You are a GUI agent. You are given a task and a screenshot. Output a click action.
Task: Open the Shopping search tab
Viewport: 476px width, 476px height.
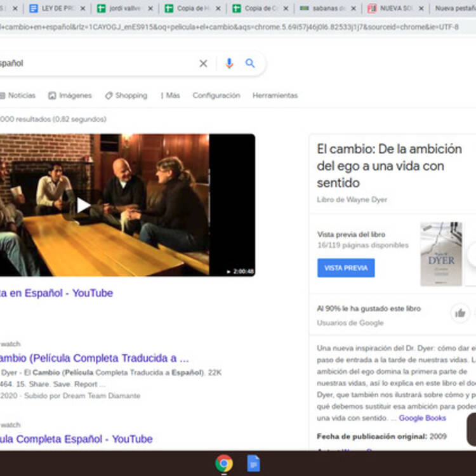(x=126, y=96)
